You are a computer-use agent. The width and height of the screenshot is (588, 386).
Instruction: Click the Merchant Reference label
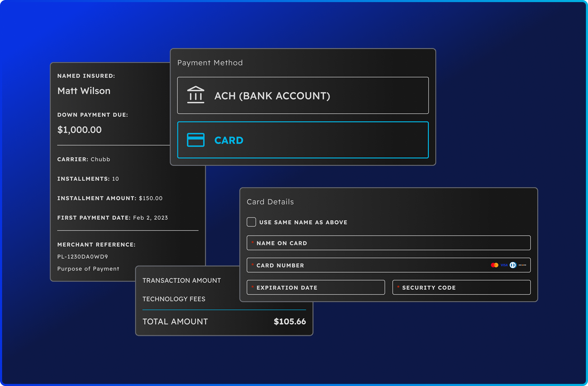[x=96, y=245]
